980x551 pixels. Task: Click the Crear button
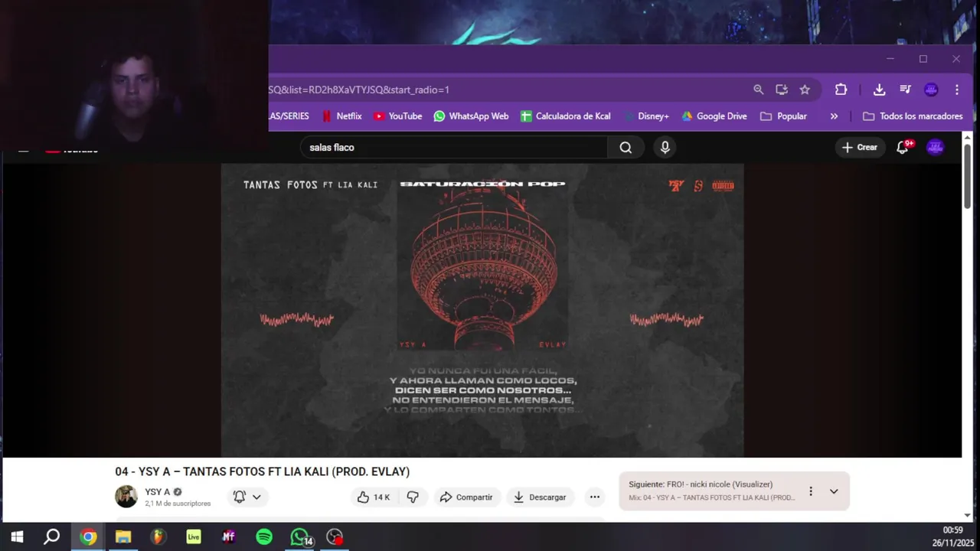coord(860,147)
